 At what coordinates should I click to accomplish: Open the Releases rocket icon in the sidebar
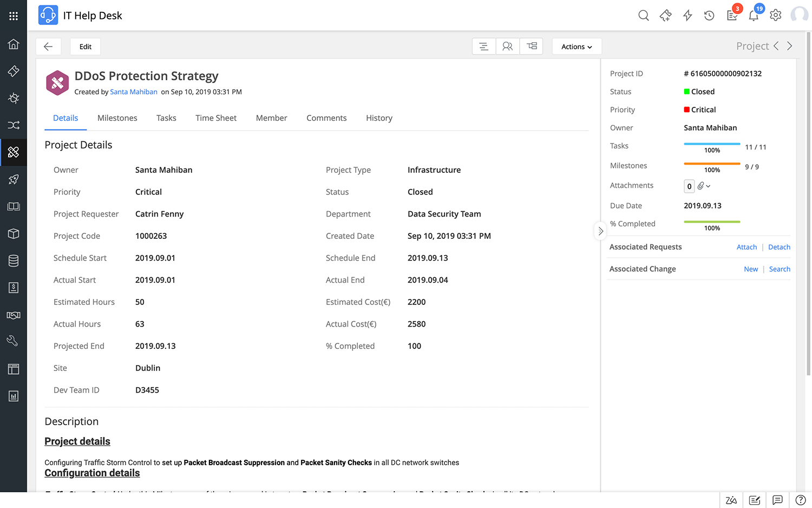[14, 179]
